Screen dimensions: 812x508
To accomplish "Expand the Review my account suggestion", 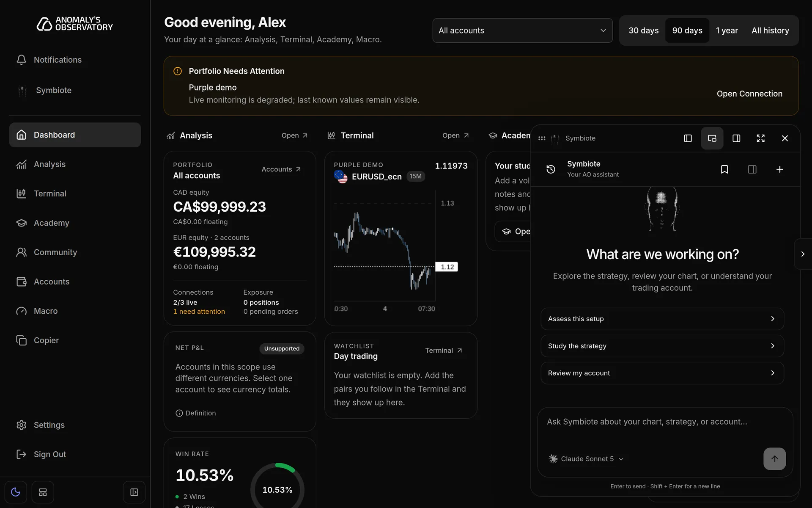I will tap(662, 373).
